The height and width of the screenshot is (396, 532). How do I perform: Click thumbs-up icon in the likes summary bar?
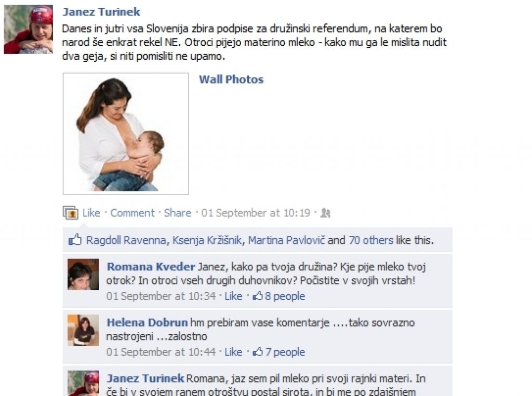coord(75,240)
